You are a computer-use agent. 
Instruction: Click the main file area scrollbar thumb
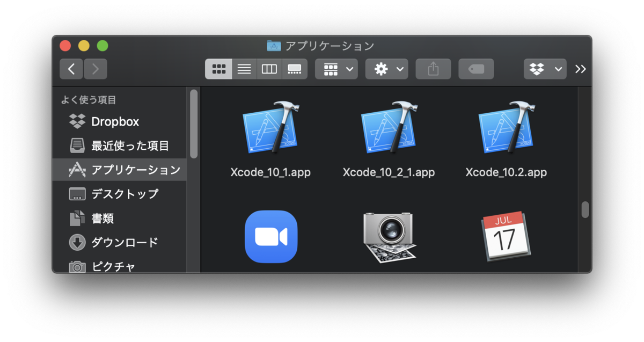(585, 209)
